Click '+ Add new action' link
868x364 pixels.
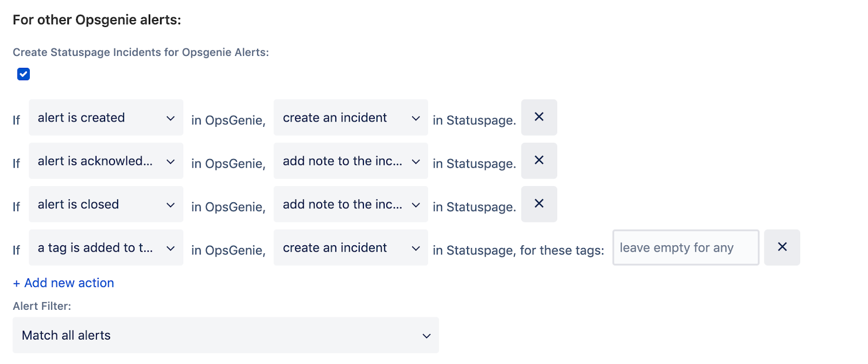[x=63, y=283]
